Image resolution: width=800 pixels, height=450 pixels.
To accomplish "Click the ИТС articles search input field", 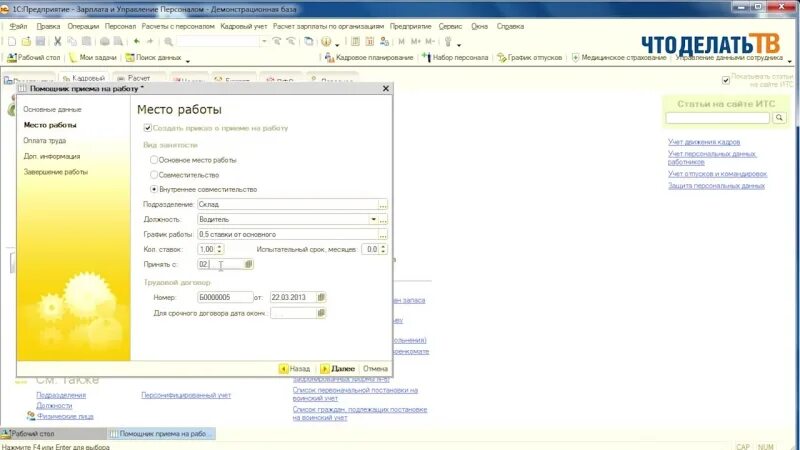I will tap(717, 118).
